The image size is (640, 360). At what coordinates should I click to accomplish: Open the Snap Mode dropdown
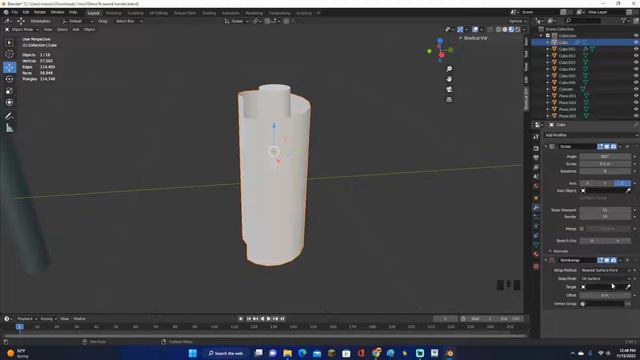(x=605, y=279)
